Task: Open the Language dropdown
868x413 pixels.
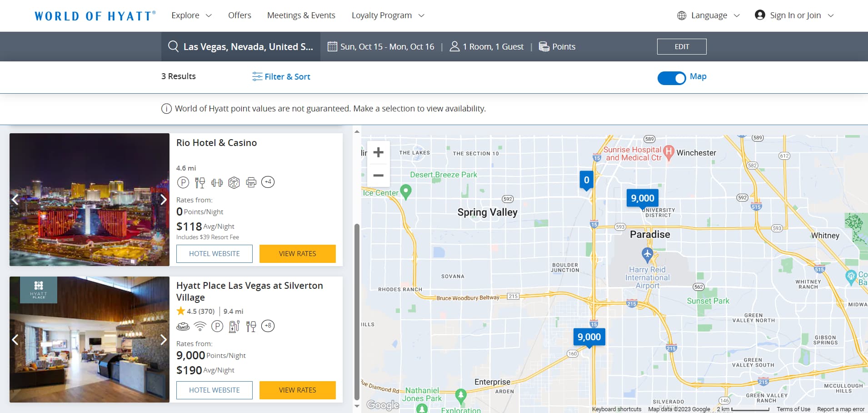Action: [708, 15]
